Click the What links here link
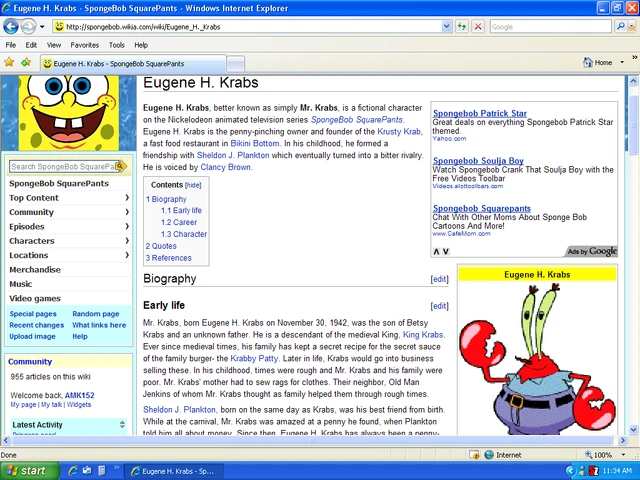640x480 pixels. (x=99, y=325)
